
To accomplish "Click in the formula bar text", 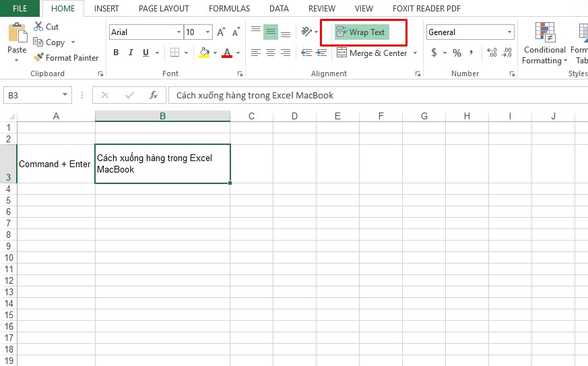I will pos(255,95).
